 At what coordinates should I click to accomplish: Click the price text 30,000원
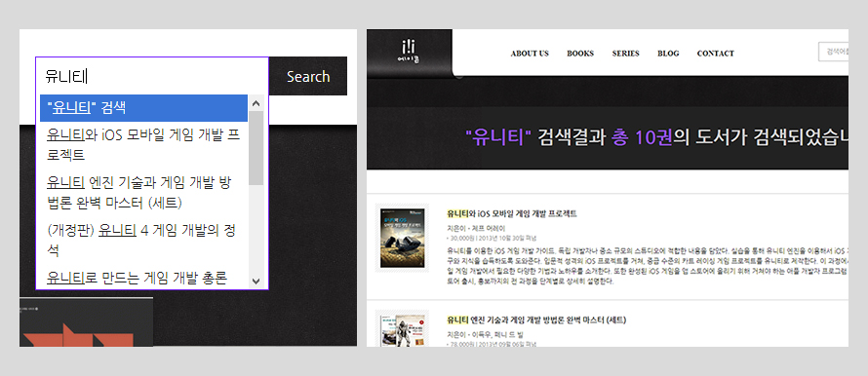(461, 239)
